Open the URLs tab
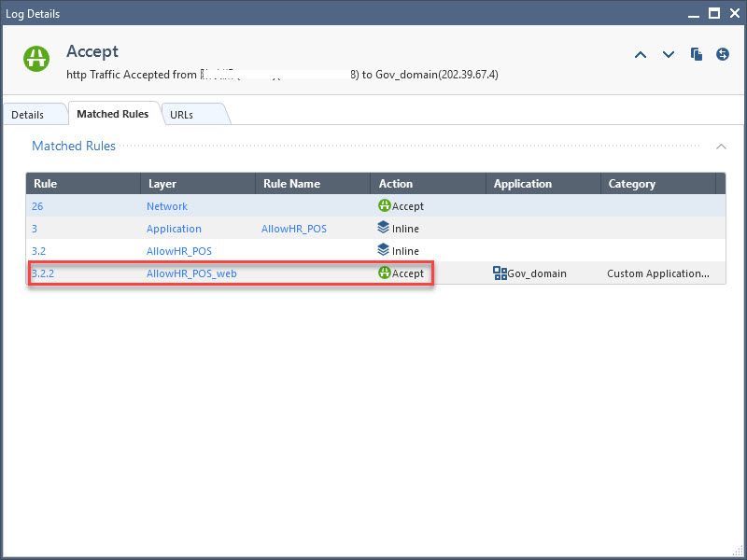This screenshot has height=560, width=747. (182, 115)
